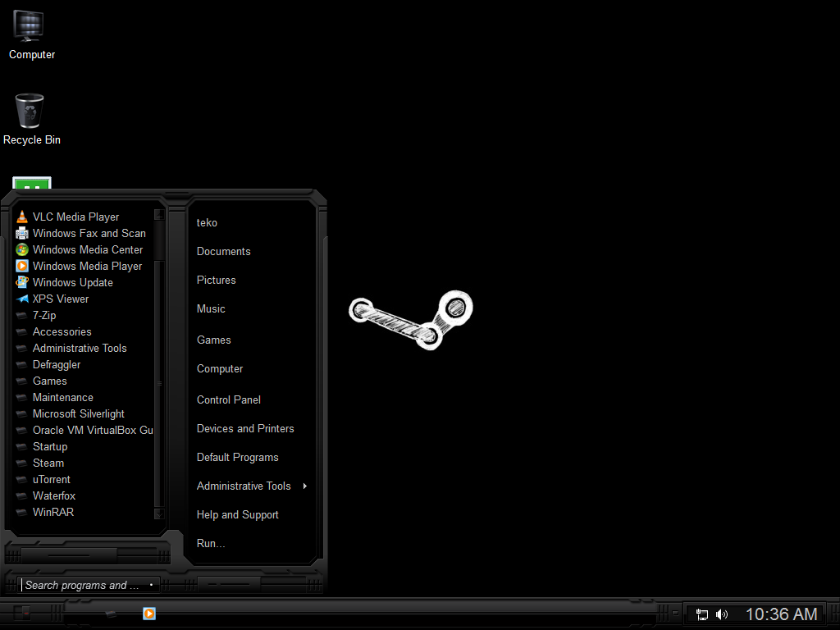Select the Recycle Bin desktop icon
840x630 pixels.
(x=31, y=119)
